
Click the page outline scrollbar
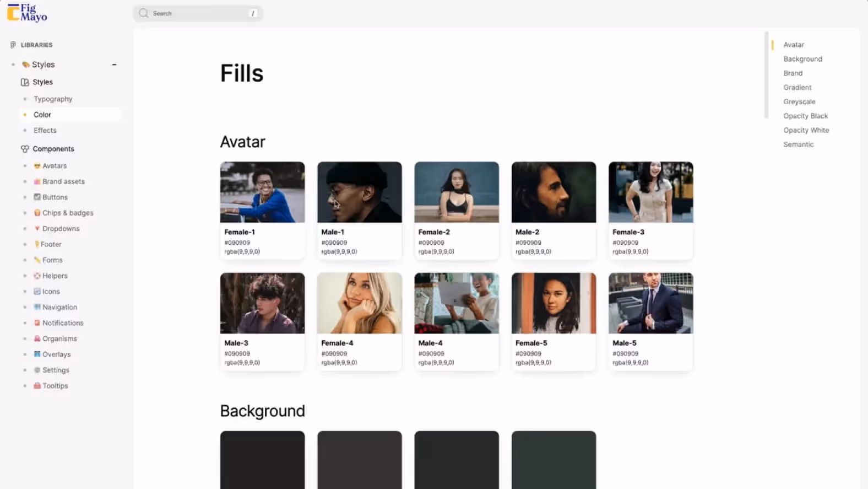tap(766, 75)
